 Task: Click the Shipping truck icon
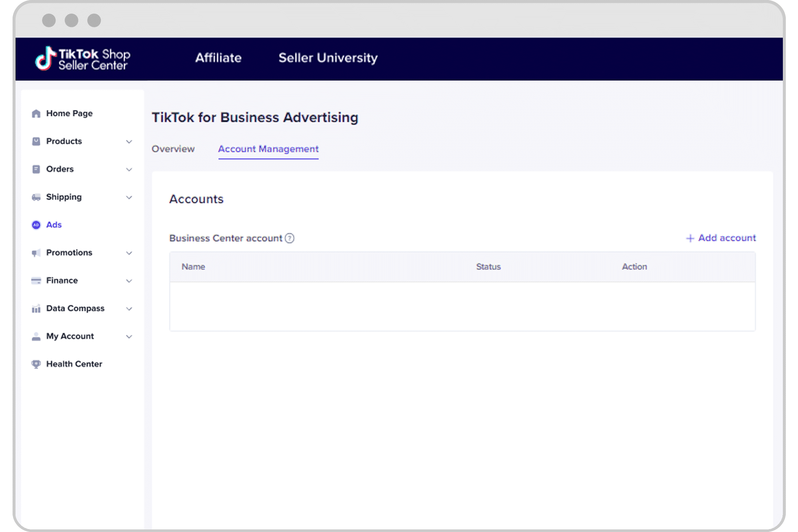(x=36, y=197)
